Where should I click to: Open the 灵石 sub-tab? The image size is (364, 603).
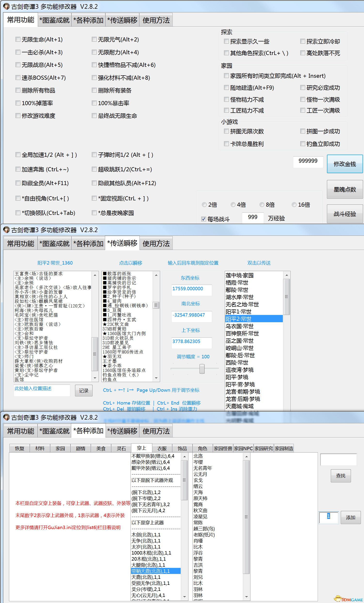coord(121,448)
